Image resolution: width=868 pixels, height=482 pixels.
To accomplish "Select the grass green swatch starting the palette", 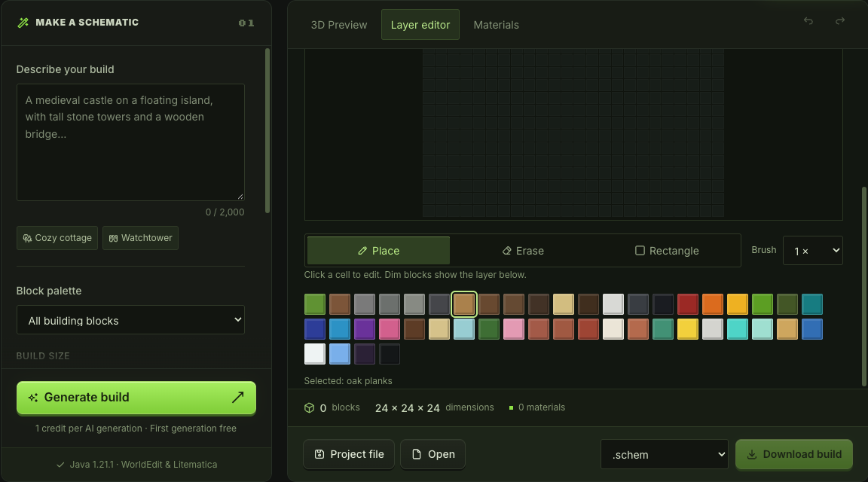I will pos(314,304).
